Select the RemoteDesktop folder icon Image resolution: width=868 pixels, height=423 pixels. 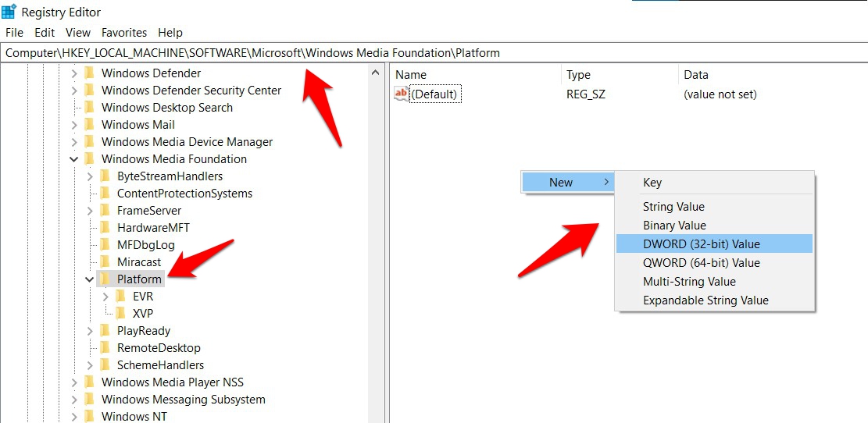click(105, 348)
